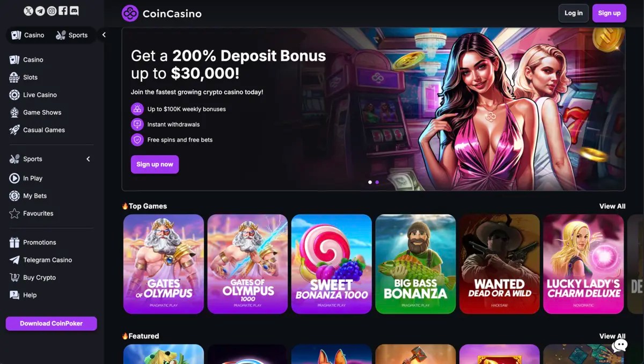Open the Discord social icon
Screen dimensions: 644x364
[x=74, y=11]
